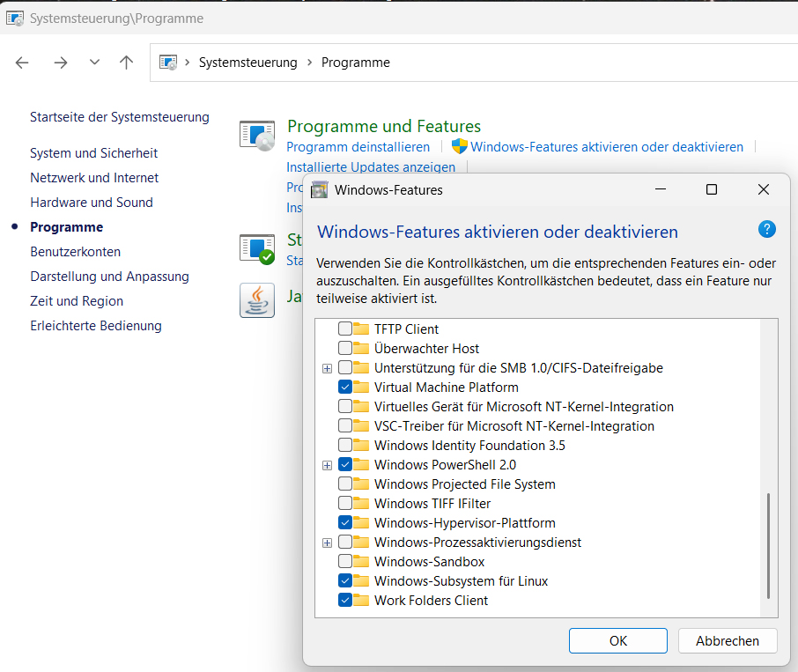Click the Programm deinstallieren link
Viewport: 798px width, 672px height.
(x=358, y=147)
